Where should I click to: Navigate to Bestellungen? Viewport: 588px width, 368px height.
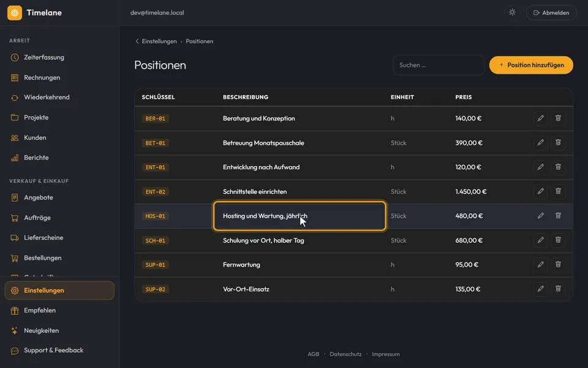coord(59,258)
